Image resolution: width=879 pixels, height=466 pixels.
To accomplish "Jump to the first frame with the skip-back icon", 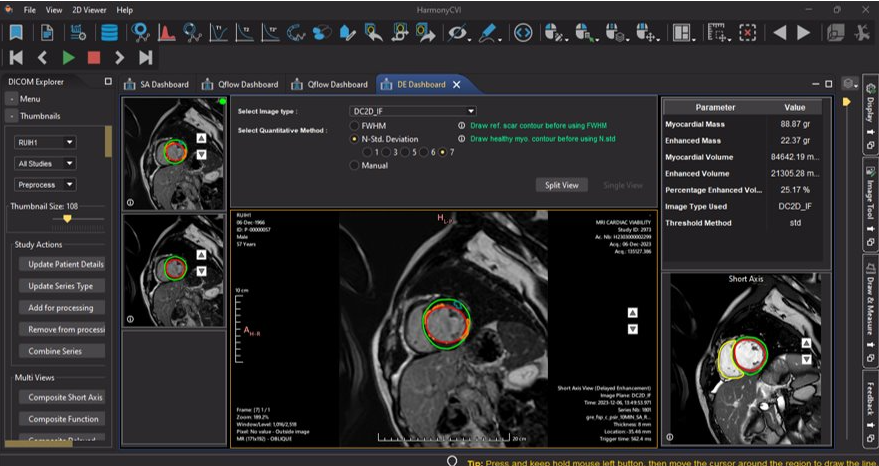I will 16,58.
